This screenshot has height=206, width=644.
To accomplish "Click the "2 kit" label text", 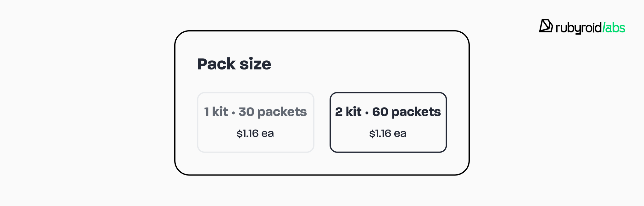I will coord(348,112).
